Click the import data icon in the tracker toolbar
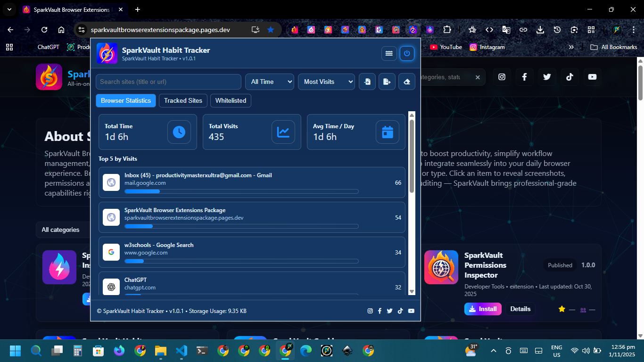Image resolution: width=644 pixels, height=362 pixels. tap(367, 82)
